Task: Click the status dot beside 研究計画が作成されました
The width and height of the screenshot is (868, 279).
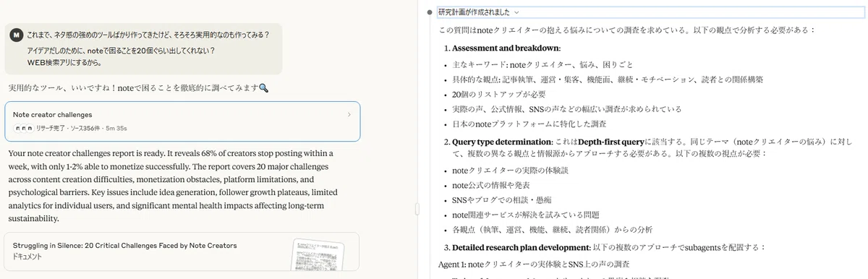Action: pyautogui.click(x=429, y=13)
